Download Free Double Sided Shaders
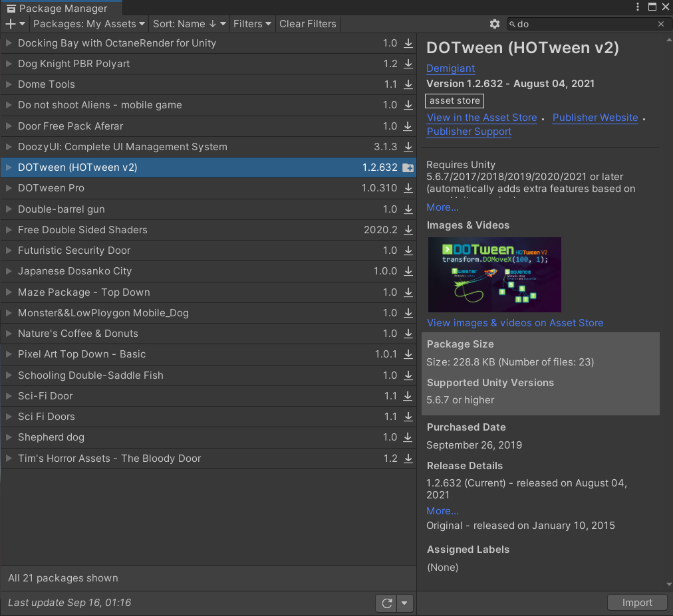 (x=408, y=230)
